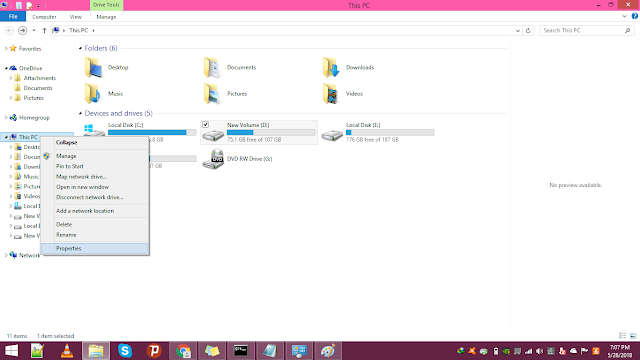Expand the Attachments tree node
The image size is (640, 360).
tap(11, 78)
